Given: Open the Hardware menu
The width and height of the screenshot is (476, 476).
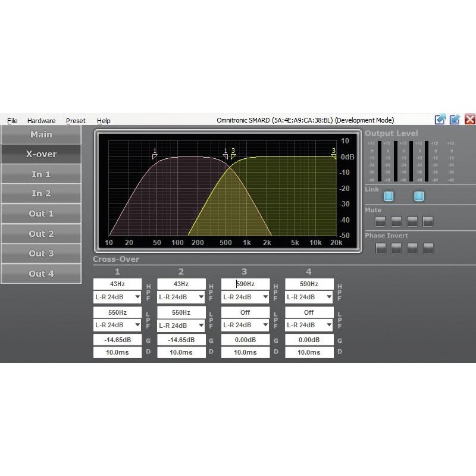Looking at the screenshot, I should click(x=41, y=121).
